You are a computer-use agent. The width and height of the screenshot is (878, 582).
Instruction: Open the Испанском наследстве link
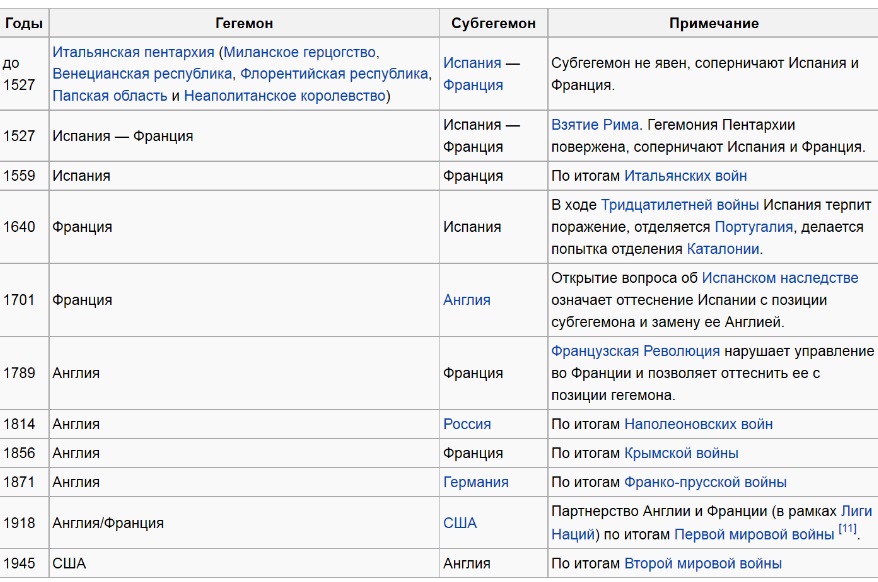780,278
